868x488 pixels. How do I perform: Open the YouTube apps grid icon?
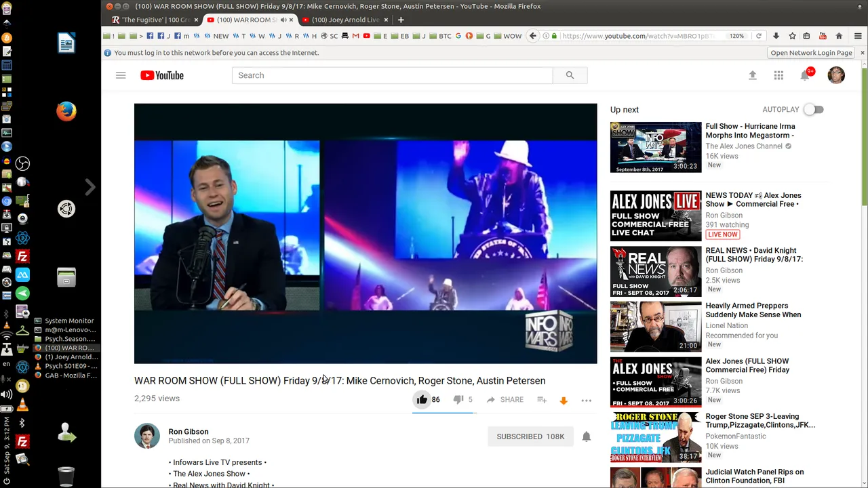[x=778, y=75]
